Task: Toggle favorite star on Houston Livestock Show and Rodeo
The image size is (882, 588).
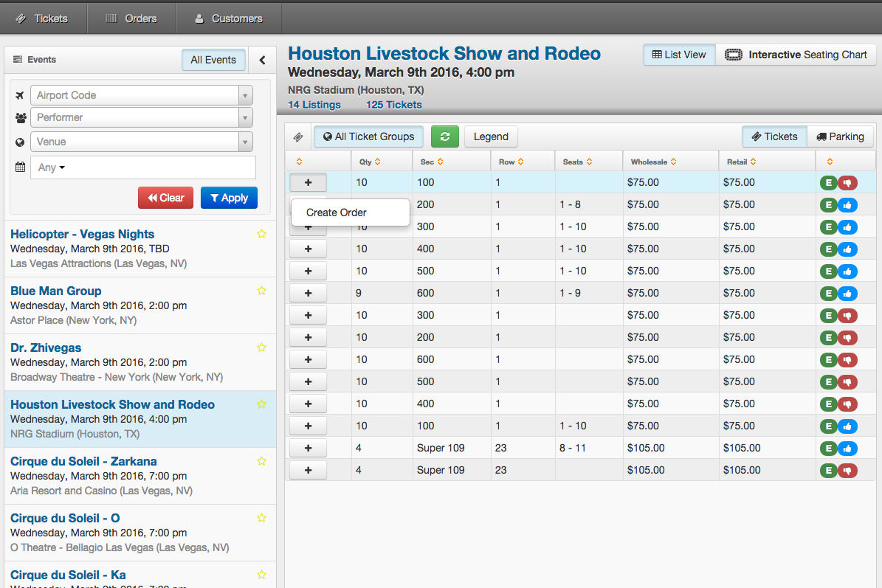Action: pyautogui.click(x=261, y=404)
